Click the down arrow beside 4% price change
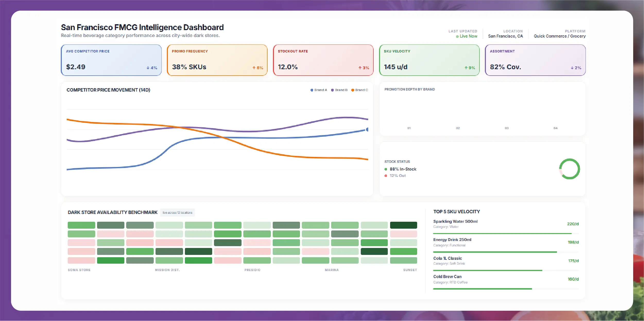 (x=148, y=68)
